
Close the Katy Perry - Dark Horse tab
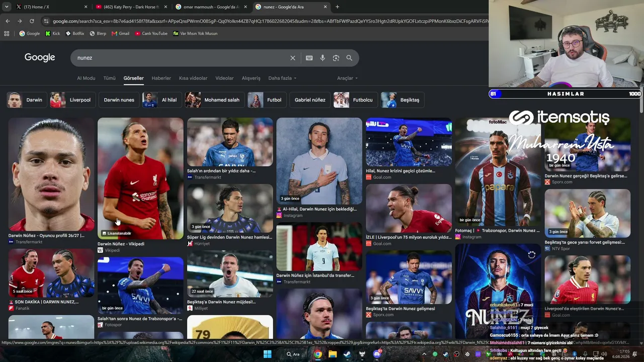click(166, 7)
